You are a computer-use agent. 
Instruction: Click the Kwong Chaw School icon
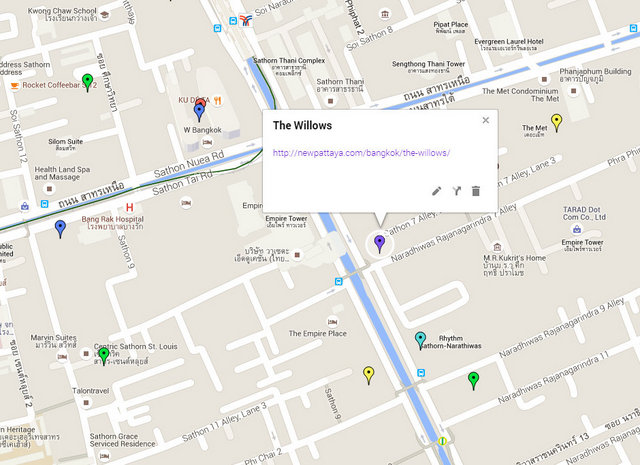coord(105,15)
